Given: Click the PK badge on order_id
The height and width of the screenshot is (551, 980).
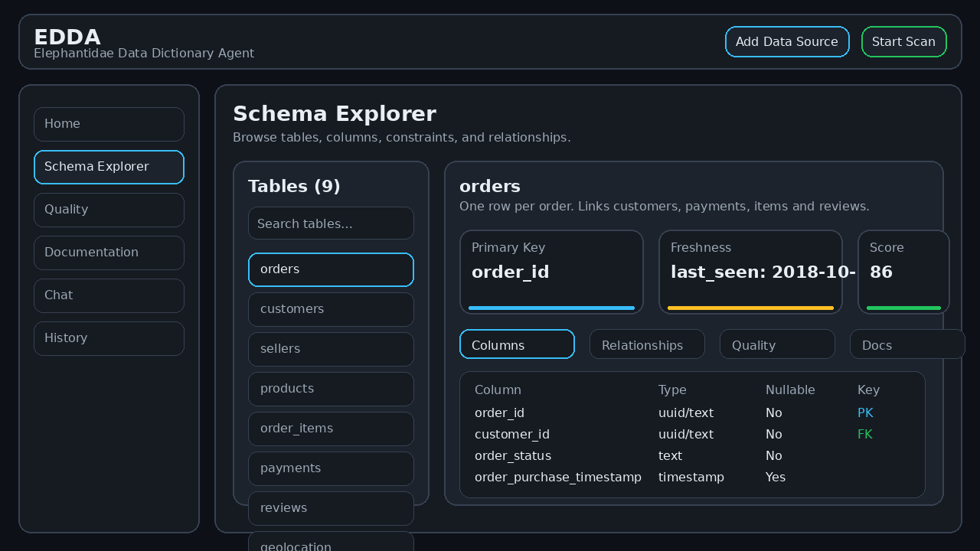Looking at the screenshot, I should click(x=865, y=412).
